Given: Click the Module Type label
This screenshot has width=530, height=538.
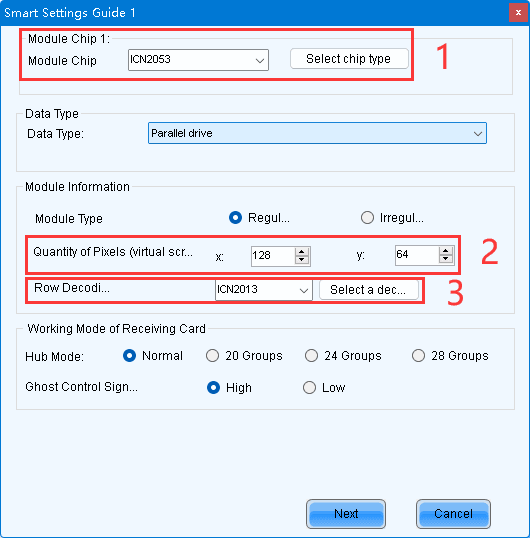Looking at the screenshot, I should coord(69,219).
